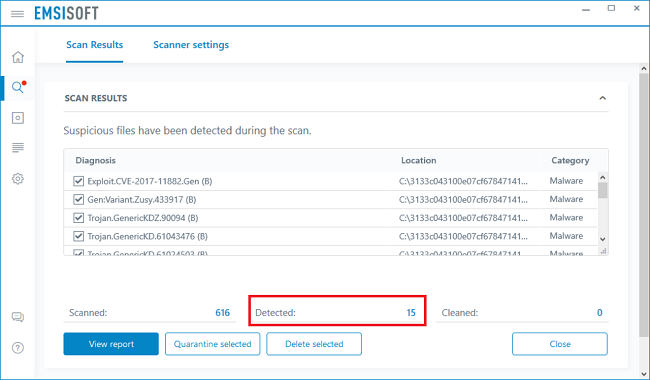Click the list resize grip corner
The height and width of the screenshot is (380, 650).
tap(603, 251)
